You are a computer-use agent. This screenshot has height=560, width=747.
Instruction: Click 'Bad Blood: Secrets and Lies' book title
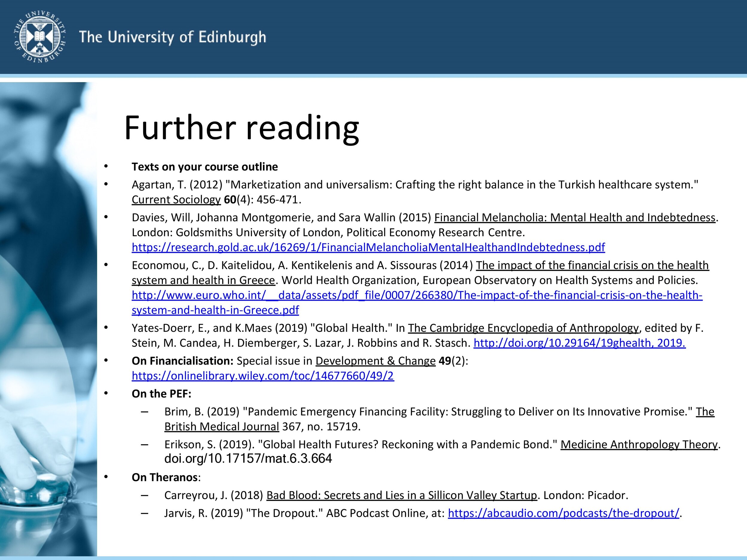402,495
